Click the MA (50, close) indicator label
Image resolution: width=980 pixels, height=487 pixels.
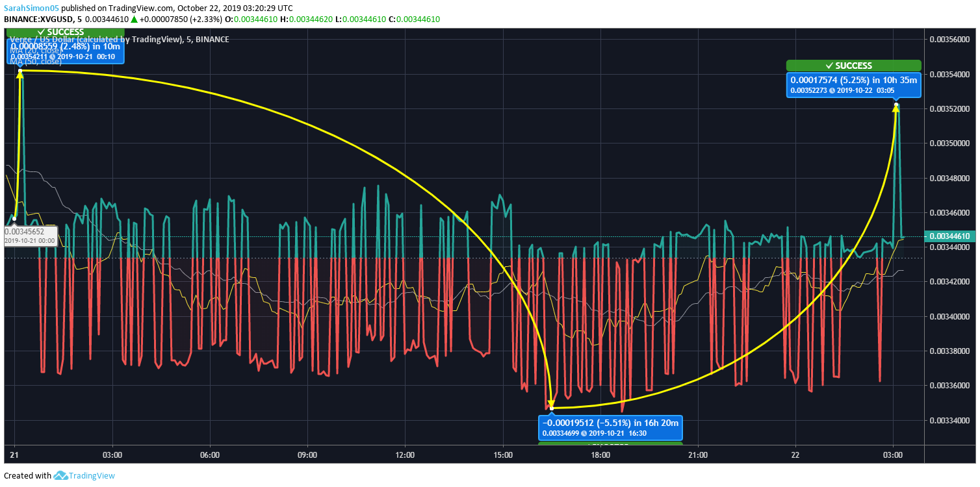point(36,61)
